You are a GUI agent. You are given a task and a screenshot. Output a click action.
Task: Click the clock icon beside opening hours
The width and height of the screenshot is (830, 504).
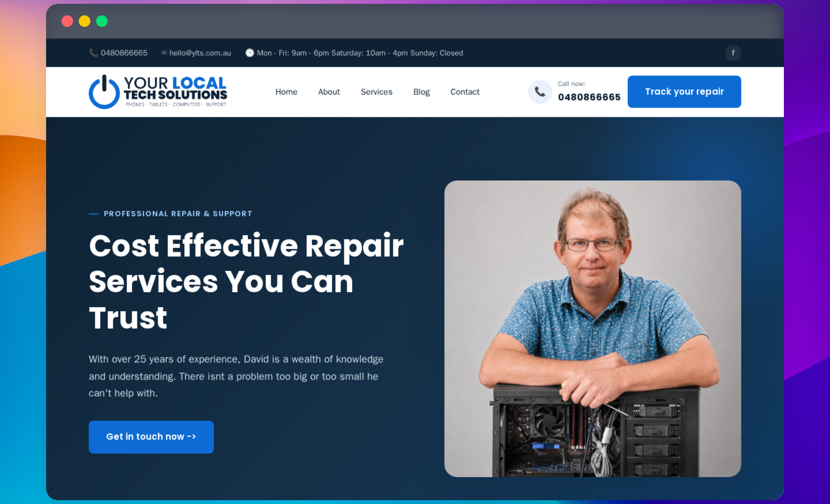pos(250,53)
